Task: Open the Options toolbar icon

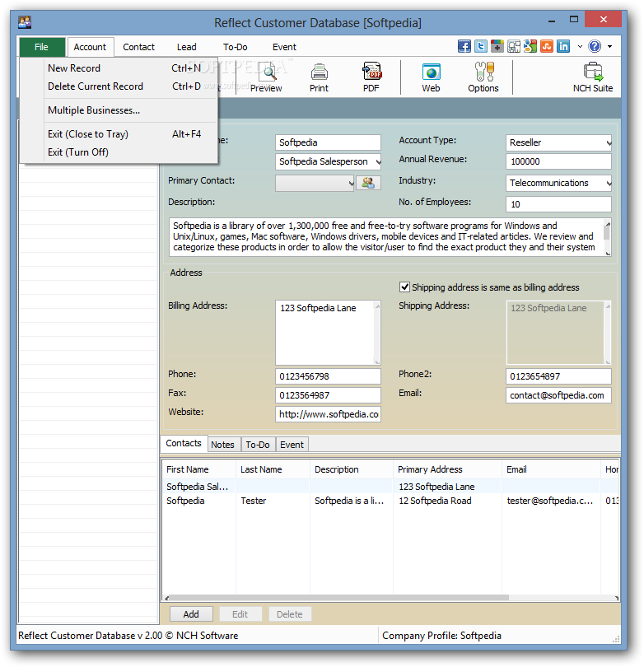Action: pos(483,77)
